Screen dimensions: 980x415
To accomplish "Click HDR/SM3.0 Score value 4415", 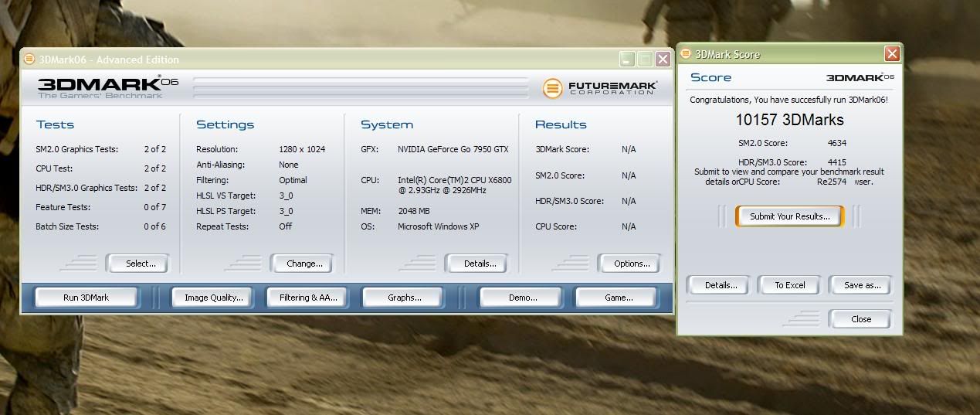I will [836, 162].
